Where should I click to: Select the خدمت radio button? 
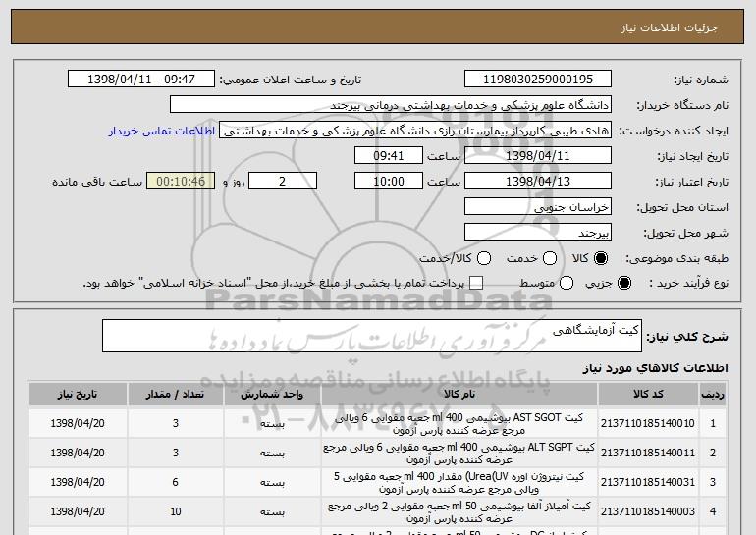coord(550,259)
